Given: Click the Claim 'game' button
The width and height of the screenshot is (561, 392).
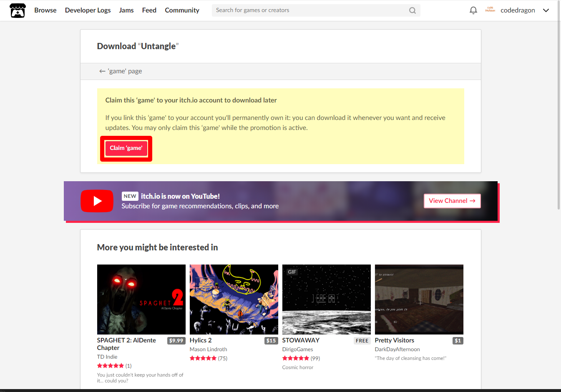Looking at the screenshot, I should click(126, 148).
